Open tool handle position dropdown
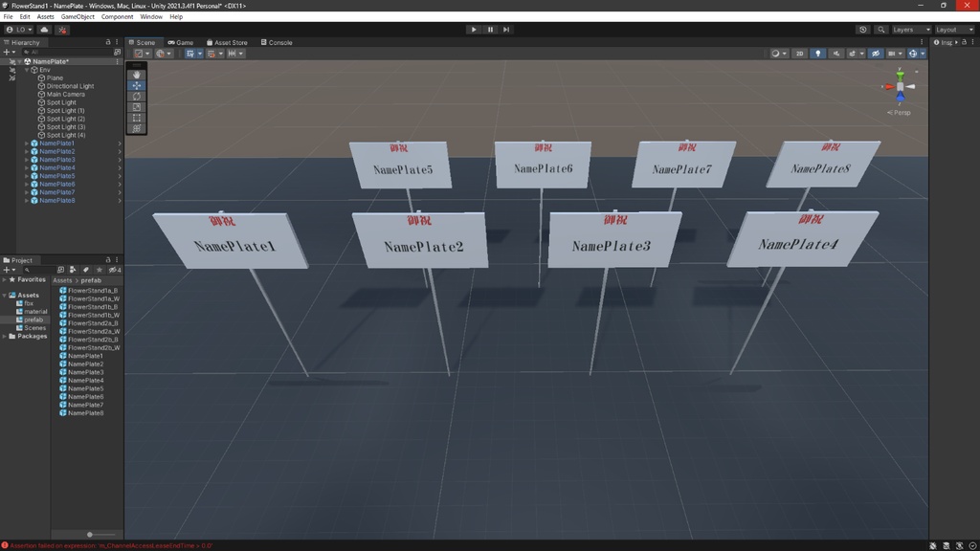The width and height of the screenshot is (980, 551). coord(142,54)
